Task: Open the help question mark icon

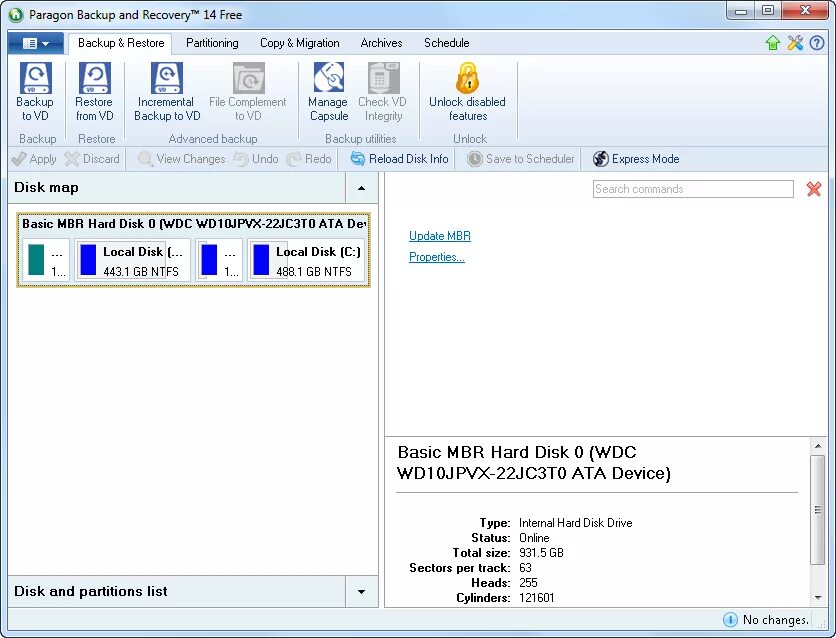Action: (817, 43)
